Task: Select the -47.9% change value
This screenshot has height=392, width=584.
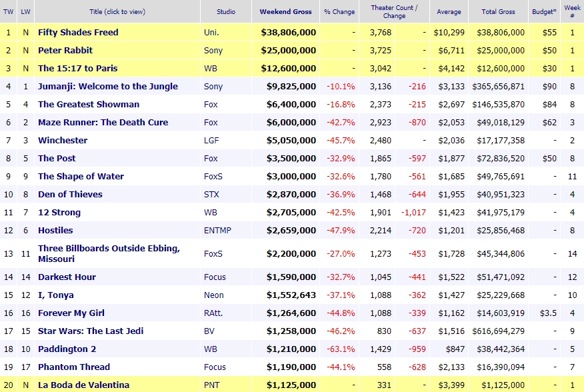Action: 341,230
